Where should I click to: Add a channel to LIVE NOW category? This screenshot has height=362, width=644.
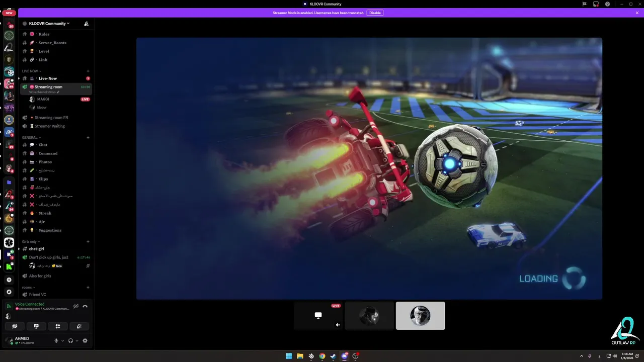88,71
